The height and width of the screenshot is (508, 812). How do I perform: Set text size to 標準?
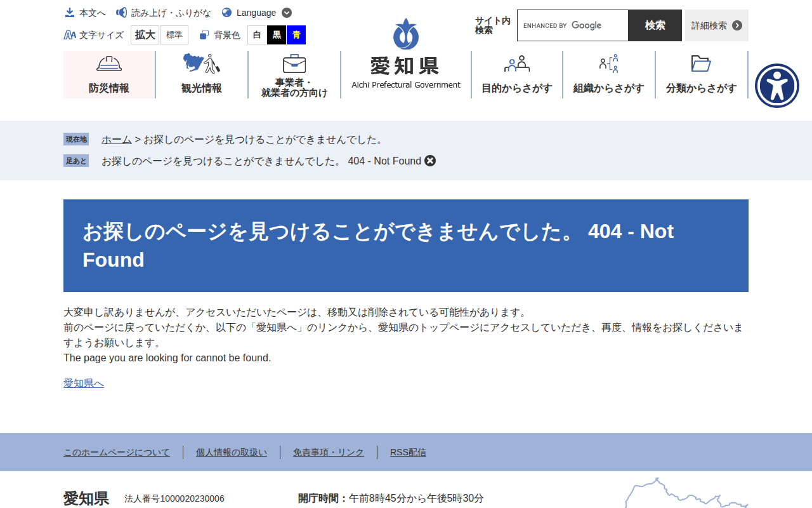174,35
